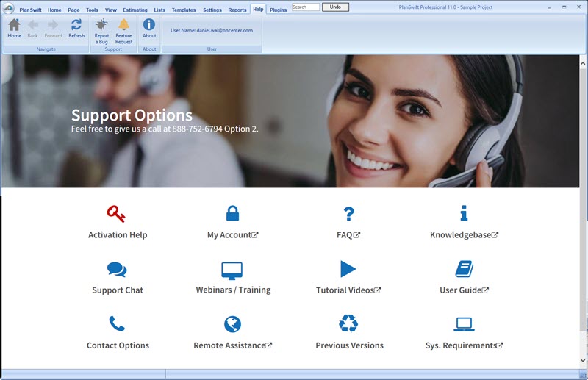The width and height of the screenshot is (588, 380).
Task: Click the Undo button
Action: point(335,7)
